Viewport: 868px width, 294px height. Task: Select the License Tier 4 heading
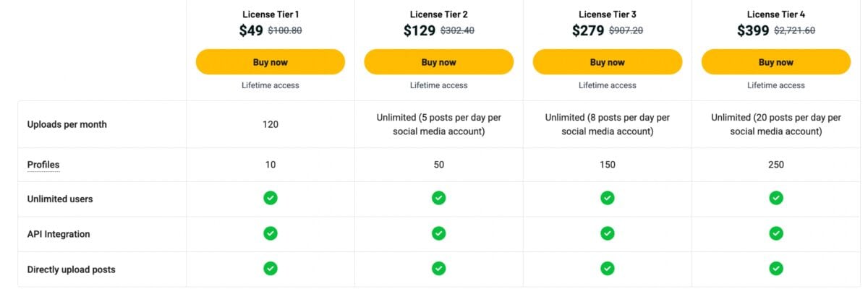tap(776, 14)
